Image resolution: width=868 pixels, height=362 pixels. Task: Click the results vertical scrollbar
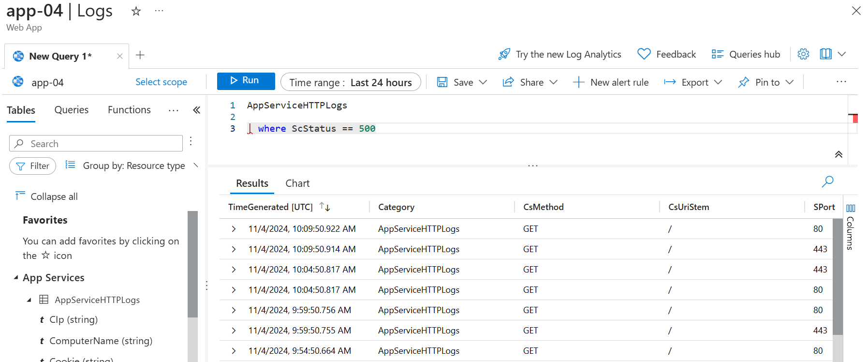click(x=838, y=276)
